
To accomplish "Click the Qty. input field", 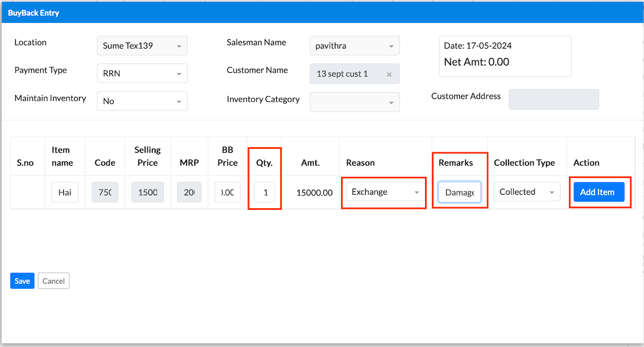I will point(264,193).
